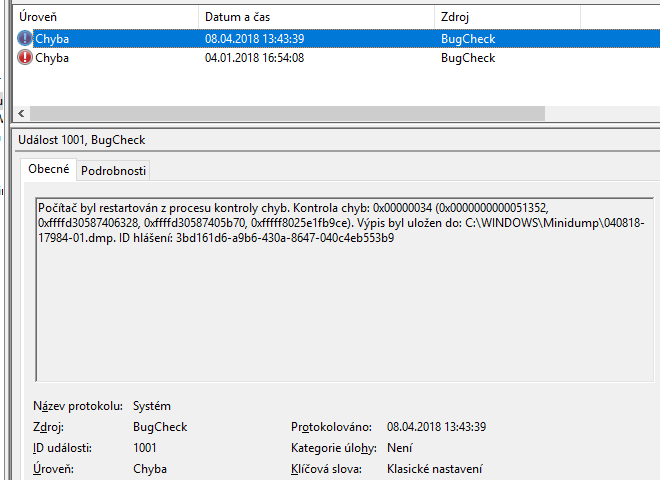Click BugCheck source in 04.01.2018 row
Screen dimensions: 660x480
coord(468,58)
